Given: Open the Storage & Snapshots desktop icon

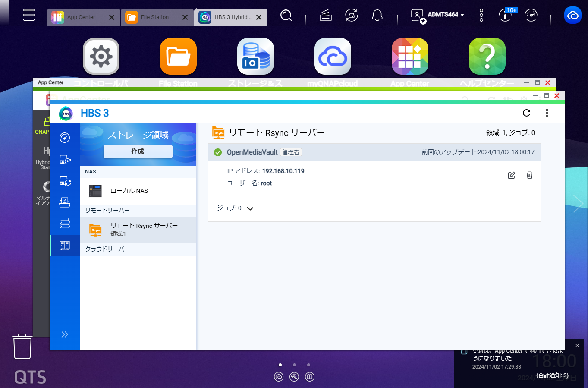Looking at the screenshot, I should tap(255, 57).
